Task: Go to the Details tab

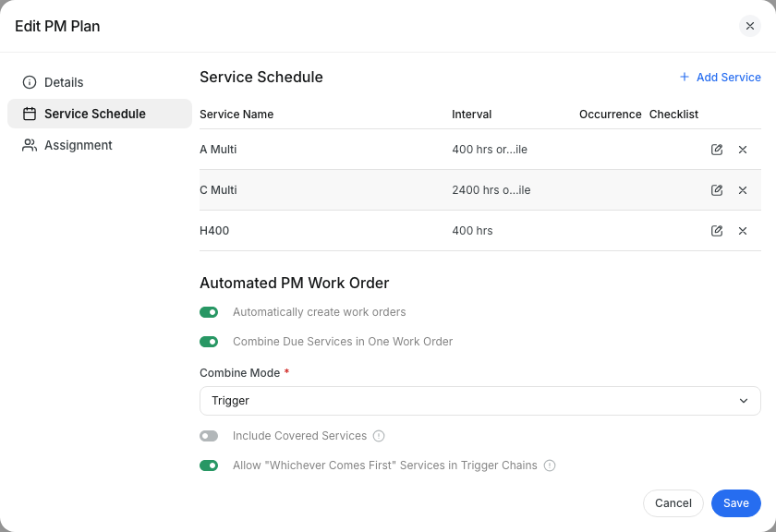Action: point(100,82)
